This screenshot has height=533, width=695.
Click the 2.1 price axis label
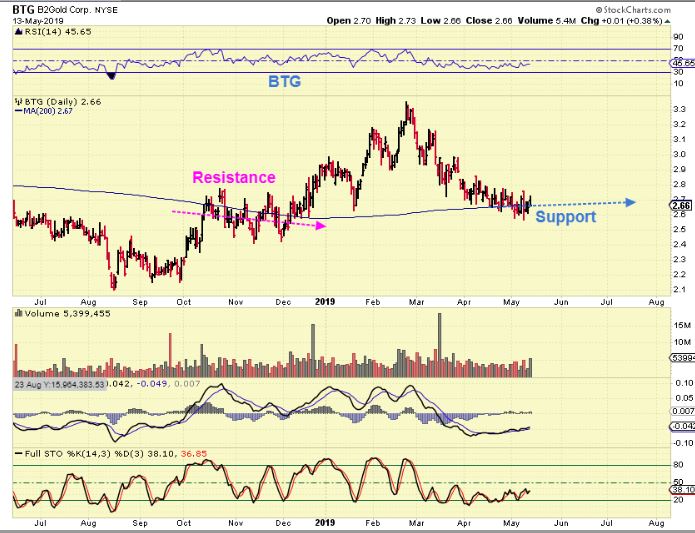pyautogui.click(x=679, y=289)
